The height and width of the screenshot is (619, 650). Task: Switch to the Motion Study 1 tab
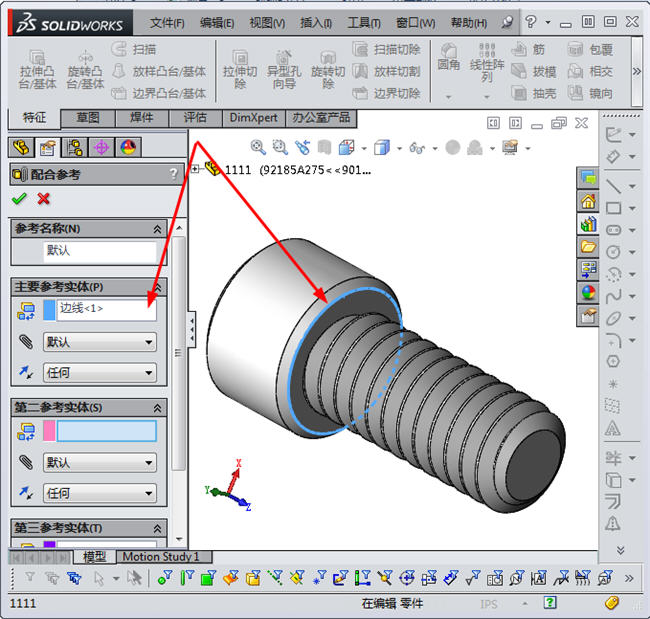[x=160, y=557]
